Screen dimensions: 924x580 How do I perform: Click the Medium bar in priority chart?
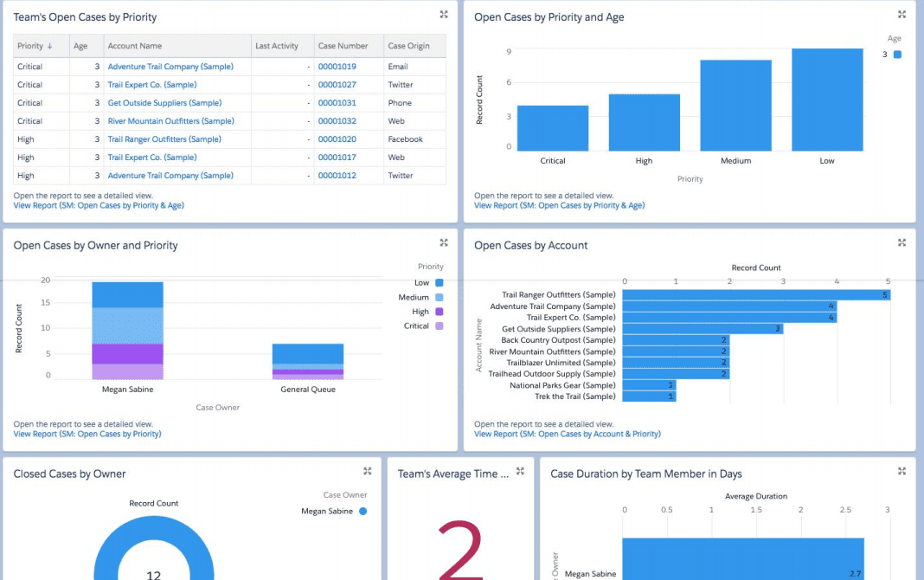coord(735,105)
